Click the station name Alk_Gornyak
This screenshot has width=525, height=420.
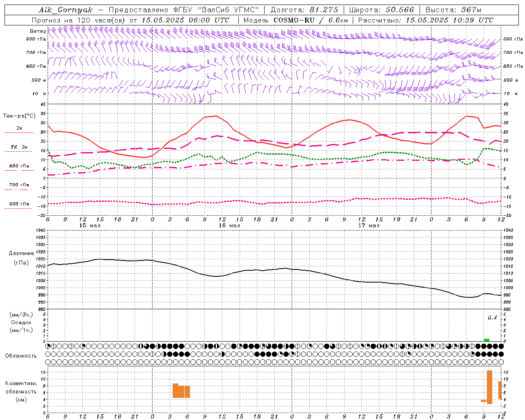click(66, 10)
